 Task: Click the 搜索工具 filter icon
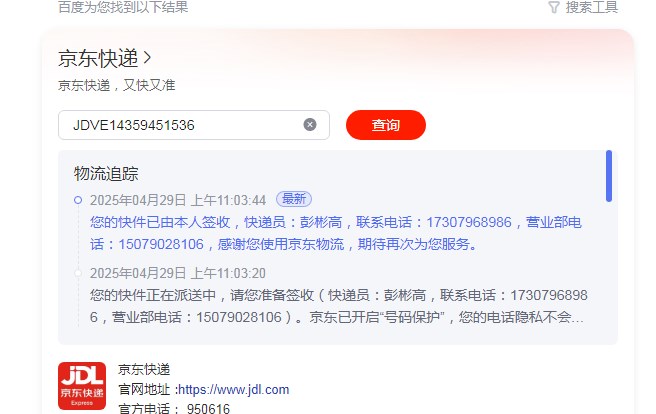[x=554, y=8]
